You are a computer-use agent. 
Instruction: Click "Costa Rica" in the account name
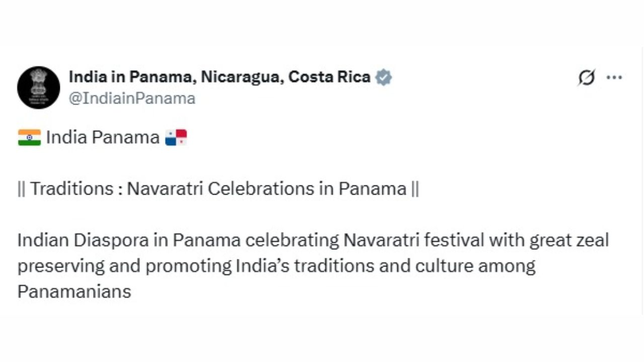pos(330,77)
